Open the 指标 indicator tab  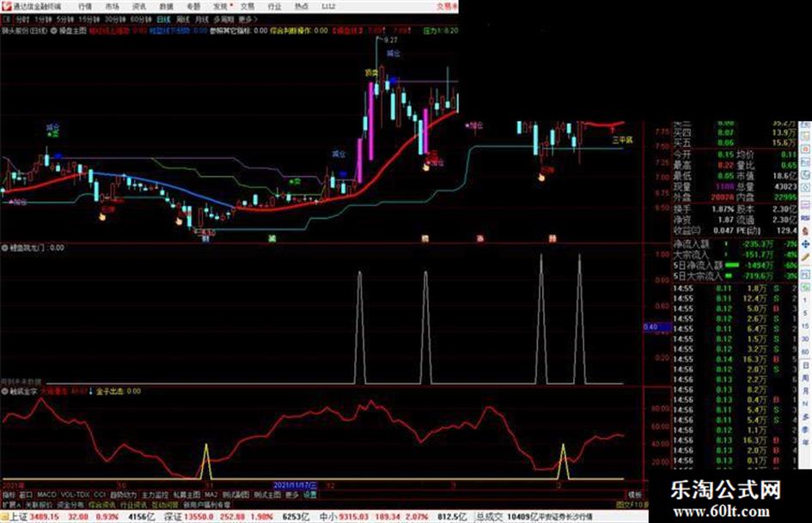point(9,495)
